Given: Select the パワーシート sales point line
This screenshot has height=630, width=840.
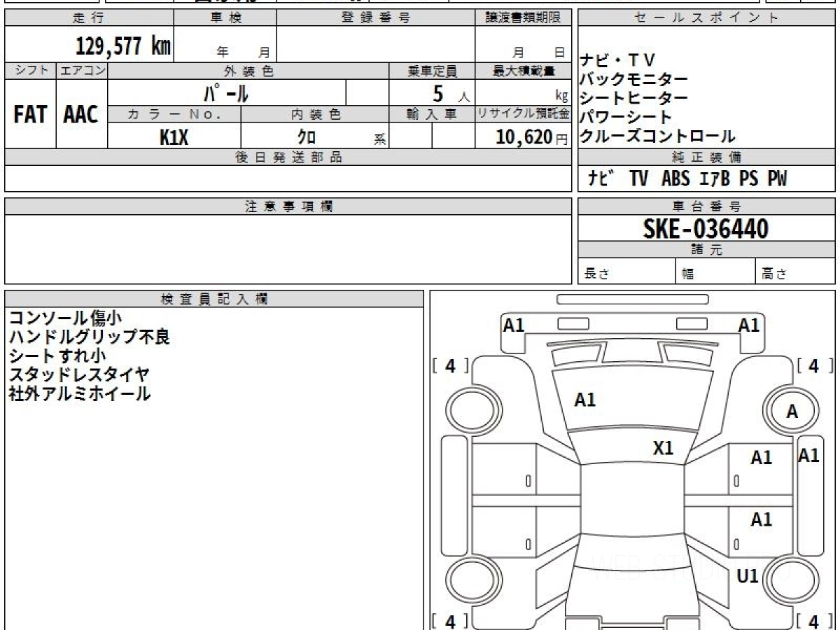Looking at the screenshot, I should click(x=625, y=118).
